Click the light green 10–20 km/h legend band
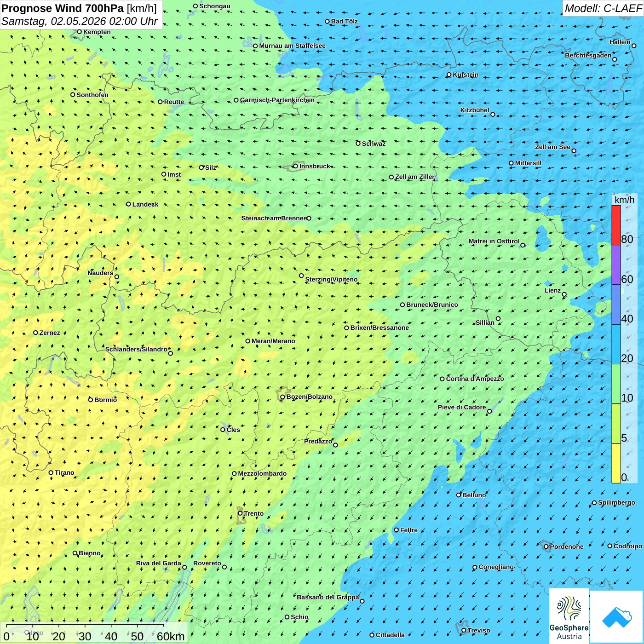Screen dimensions: 644x644 coord(616,384)
